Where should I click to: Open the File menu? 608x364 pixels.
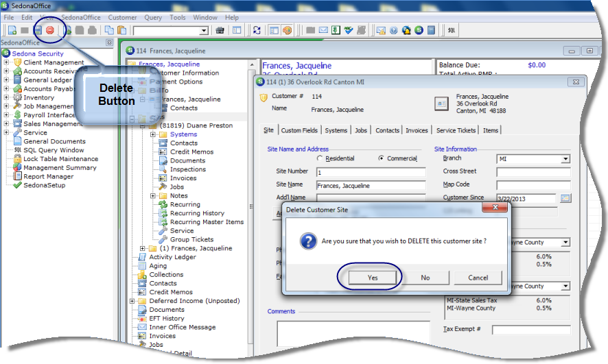coord(8,17)
